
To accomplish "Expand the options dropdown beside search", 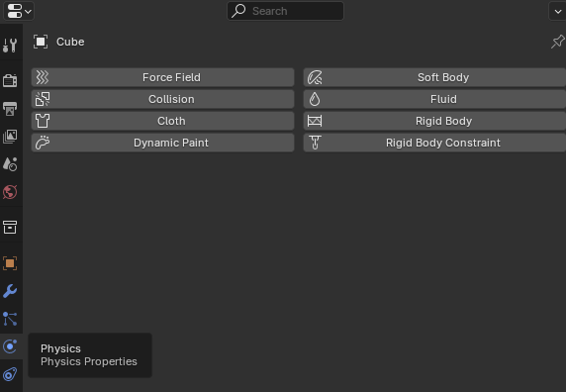I will tap(557, 11).
